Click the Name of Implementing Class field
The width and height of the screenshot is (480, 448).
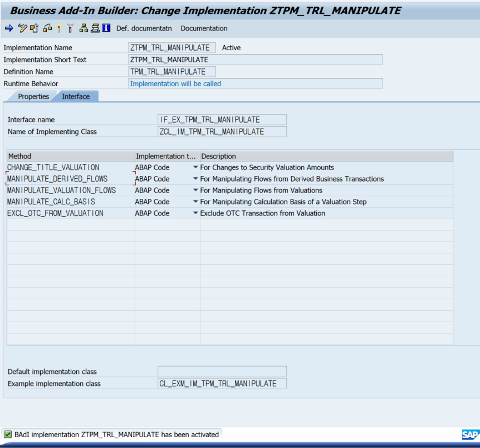[222, 132]
